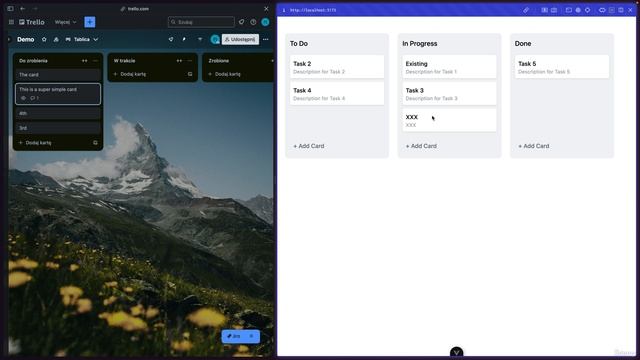The height and width of the screenshot is (360, 640).
Task: Dismiss the blue 3rd pill with its X
Action: pyautogui.click(x=252, y=336)
